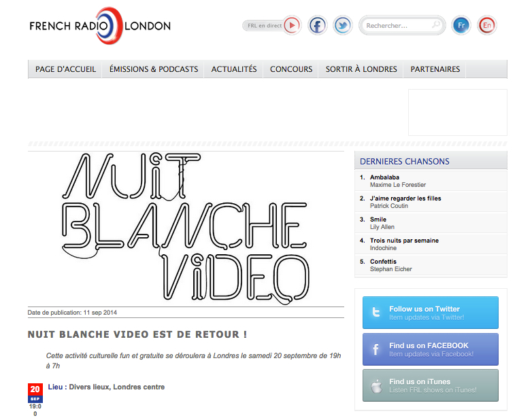
Task: Select the song Confettis
Action: [383, 262]
